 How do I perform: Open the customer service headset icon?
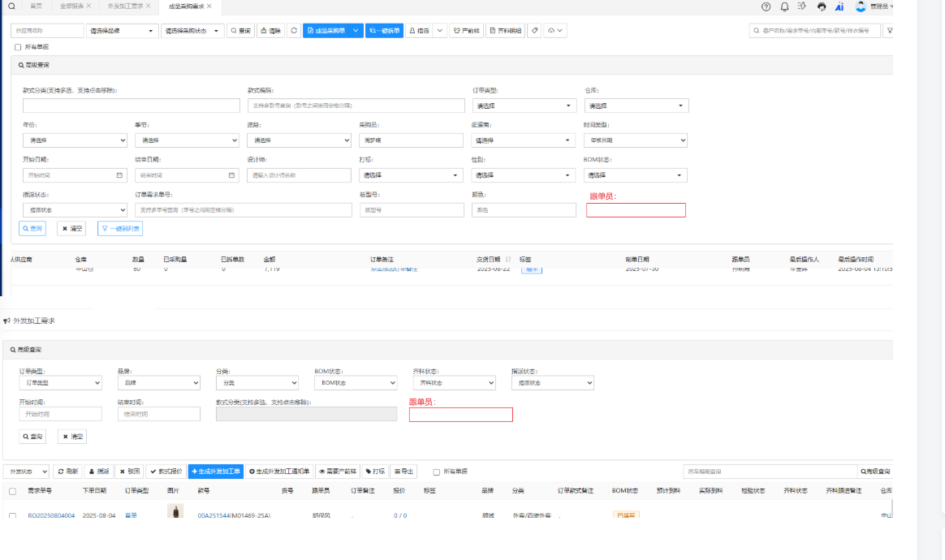click(822, 6)
